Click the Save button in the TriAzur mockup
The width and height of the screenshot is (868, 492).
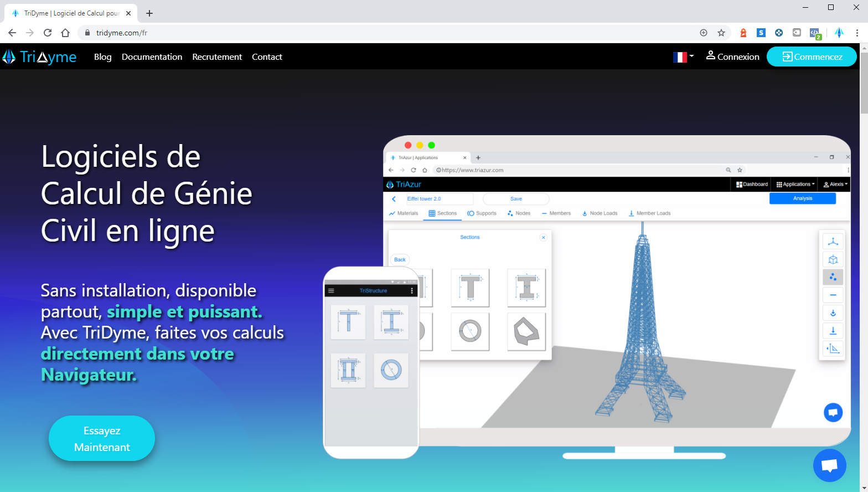point(516,198)
